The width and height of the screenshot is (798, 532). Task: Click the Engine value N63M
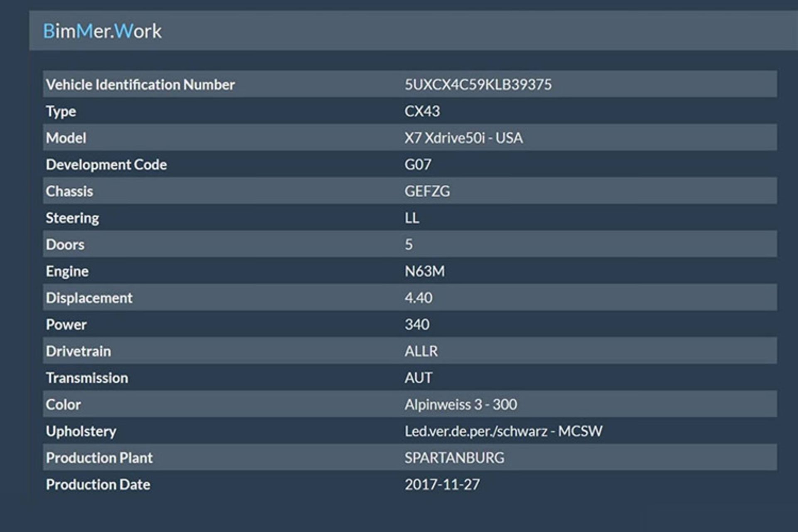tap(424, 271)
